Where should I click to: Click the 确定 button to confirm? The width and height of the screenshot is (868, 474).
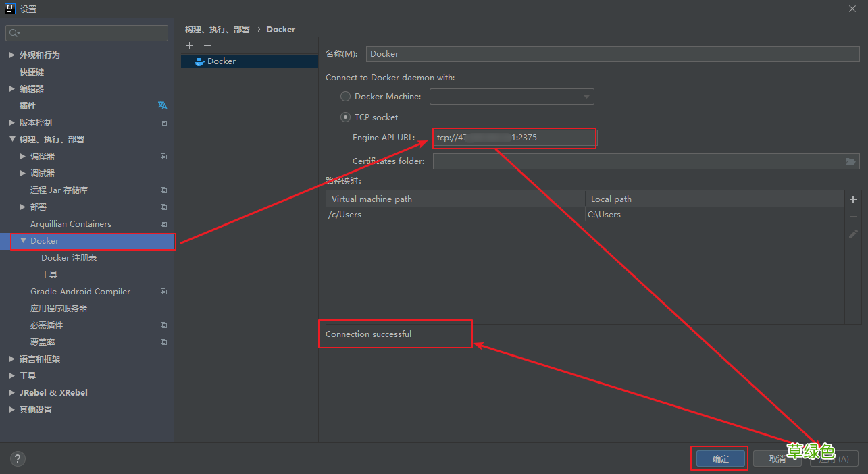[x=720, y=458]
